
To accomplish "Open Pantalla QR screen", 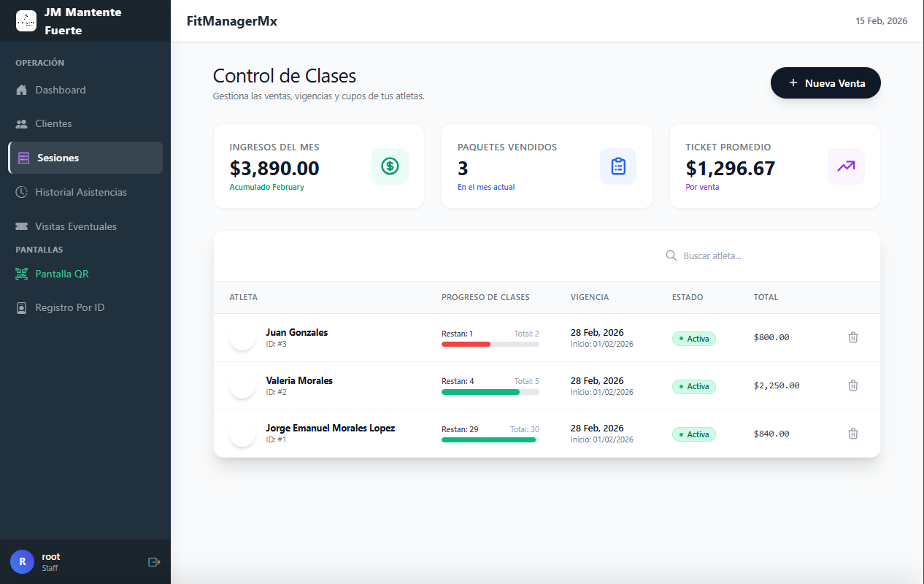I will pos(62,274).
